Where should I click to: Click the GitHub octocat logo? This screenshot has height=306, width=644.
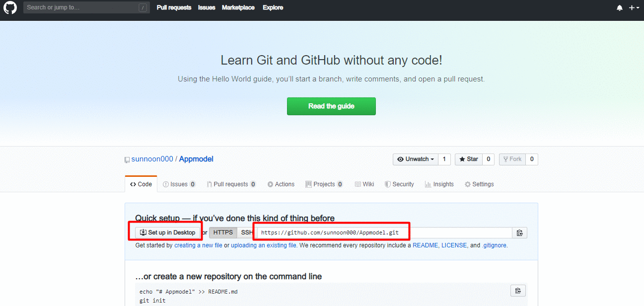point(10,7)
